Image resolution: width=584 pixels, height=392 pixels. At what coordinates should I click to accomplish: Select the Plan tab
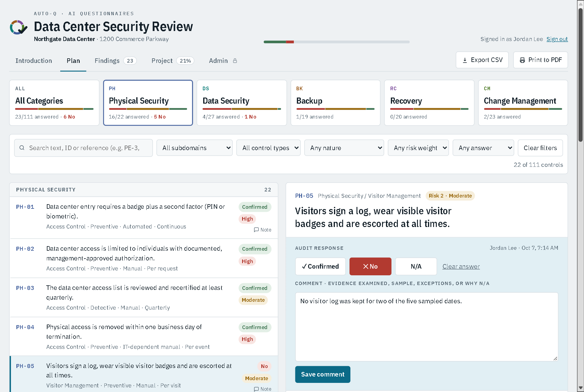73,61
